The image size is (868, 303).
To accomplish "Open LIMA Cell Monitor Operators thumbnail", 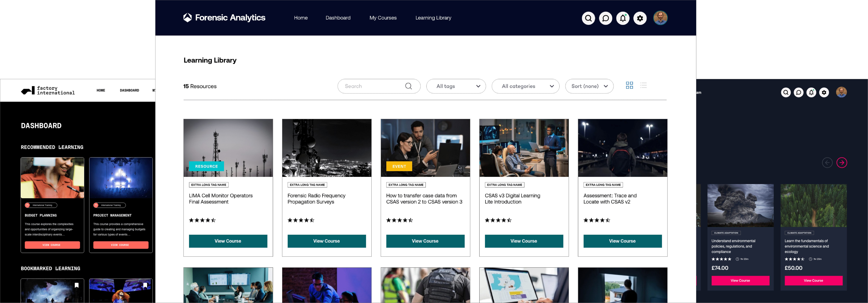I will 228,148.
